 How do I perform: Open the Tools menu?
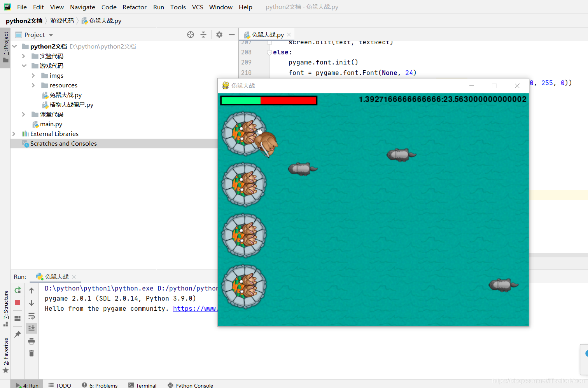click(x=178, y=7)
